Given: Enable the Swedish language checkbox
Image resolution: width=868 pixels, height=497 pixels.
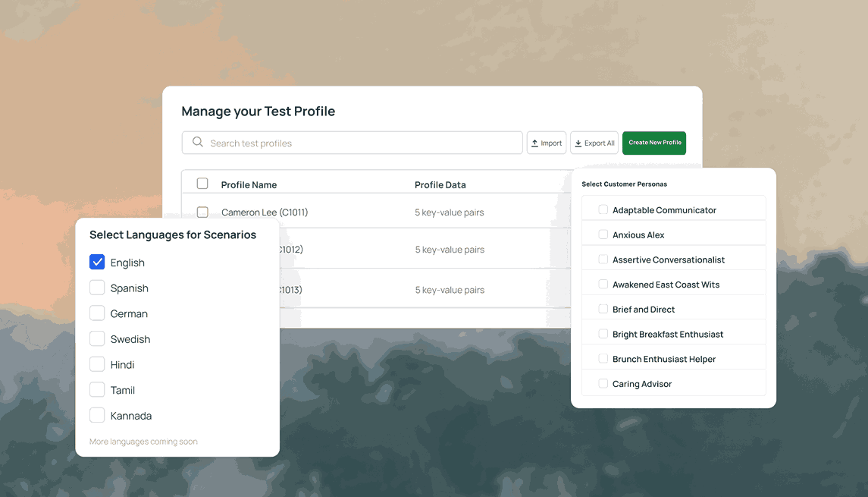Looking at the screenshot, I should point(97,338).
